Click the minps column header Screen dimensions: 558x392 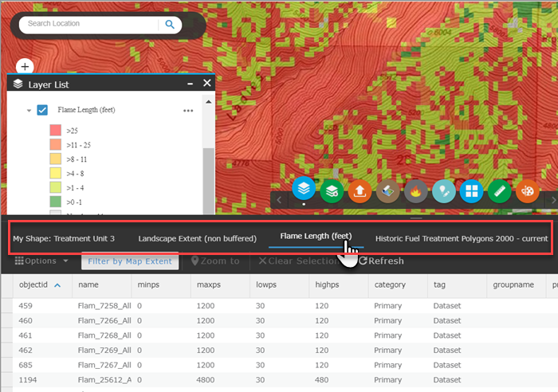point(161,285)
